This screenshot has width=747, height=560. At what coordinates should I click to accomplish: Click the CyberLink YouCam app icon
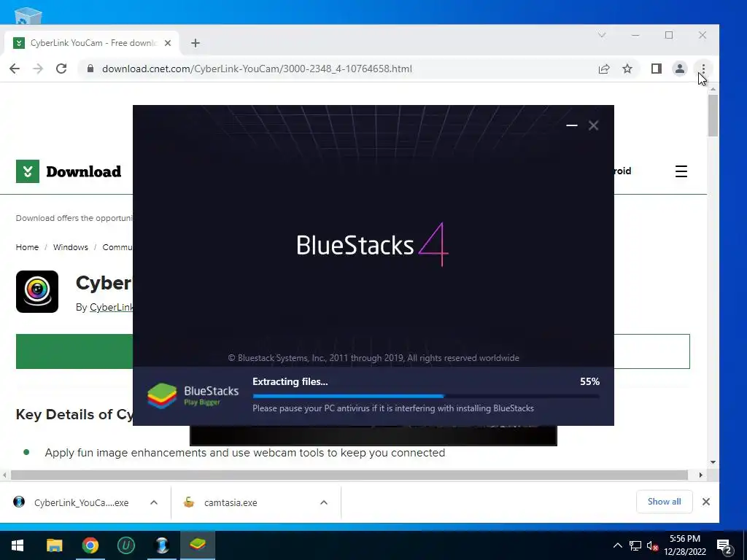pos(37,292)
